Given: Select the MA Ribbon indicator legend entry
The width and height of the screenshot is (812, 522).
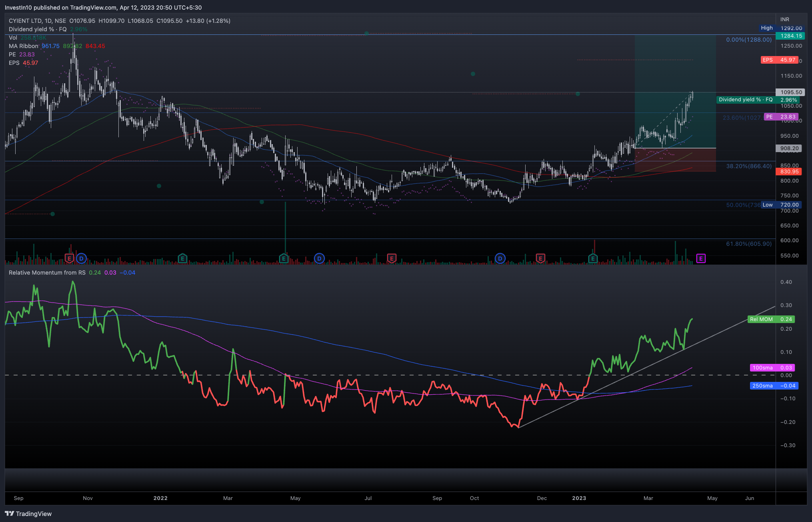Looking at the screenshot, I should point(24,46).
